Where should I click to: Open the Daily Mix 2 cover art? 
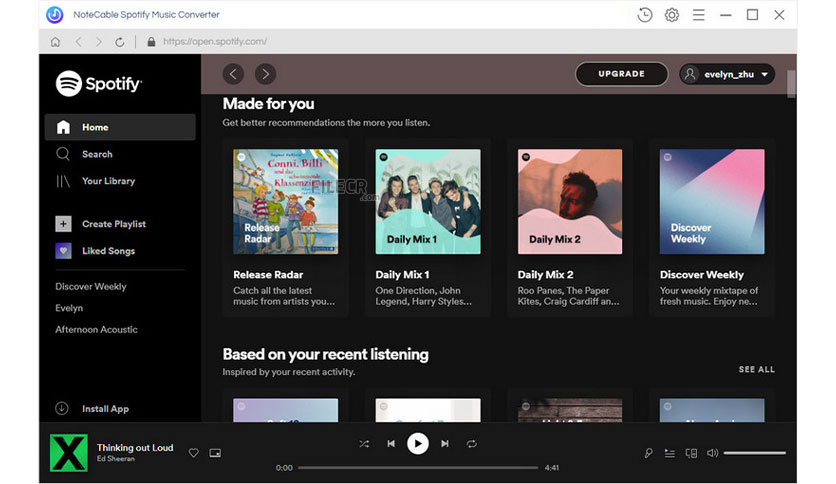(x=569, y=201)
